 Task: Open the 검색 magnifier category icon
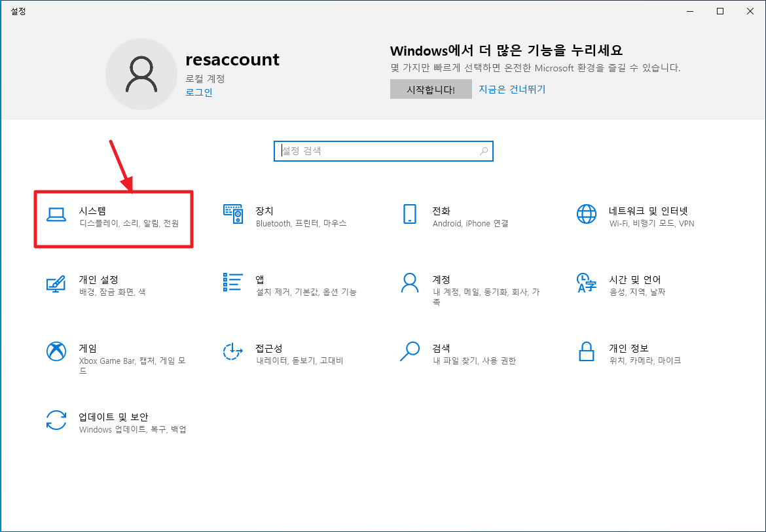tap(410, 351)
